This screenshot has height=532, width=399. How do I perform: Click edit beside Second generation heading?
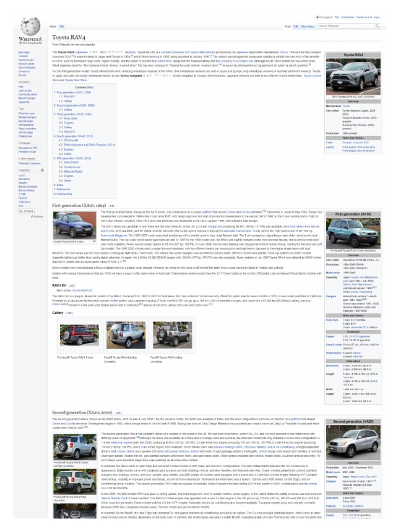[x=118, y=413]
